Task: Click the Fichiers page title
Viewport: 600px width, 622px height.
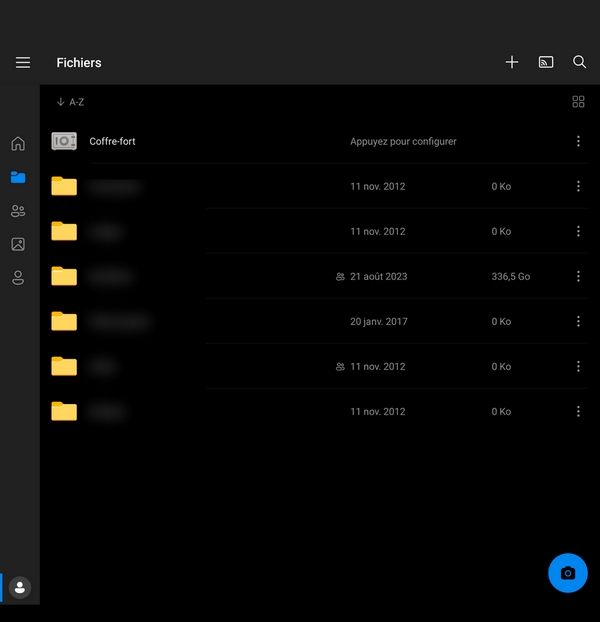Action: [79, 62]
